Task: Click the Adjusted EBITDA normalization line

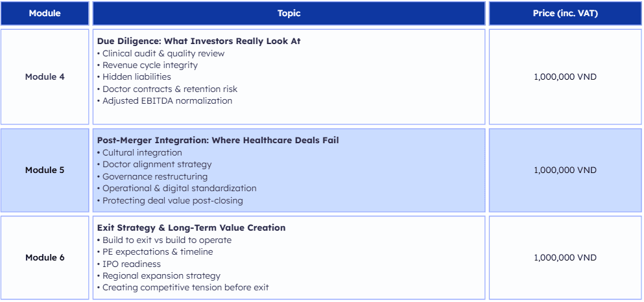Action: [x=167, y=101]
